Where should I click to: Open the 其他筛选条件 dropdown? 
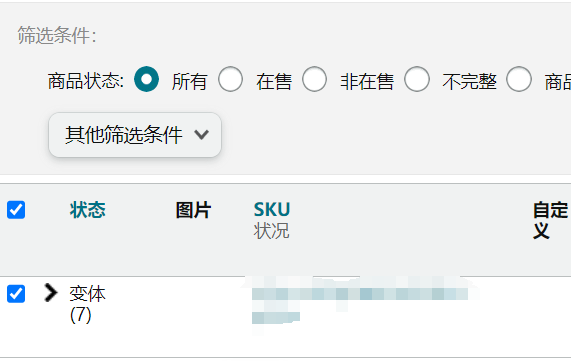pos(135,135)
